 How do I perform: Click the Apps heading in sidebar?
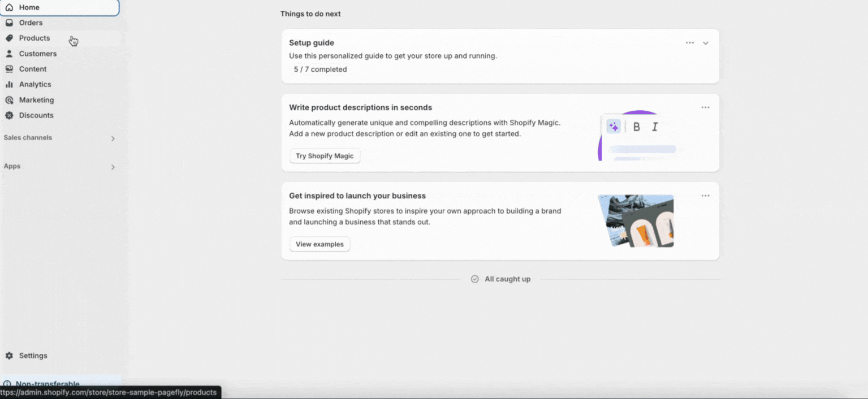coord(12,167)
